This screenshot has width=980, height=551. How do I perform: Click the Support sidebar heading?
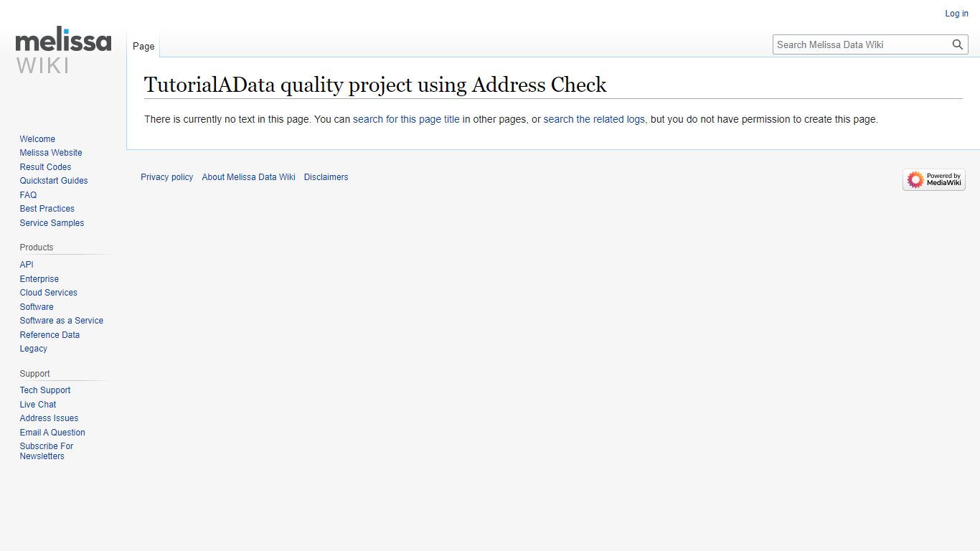(34, 374)
